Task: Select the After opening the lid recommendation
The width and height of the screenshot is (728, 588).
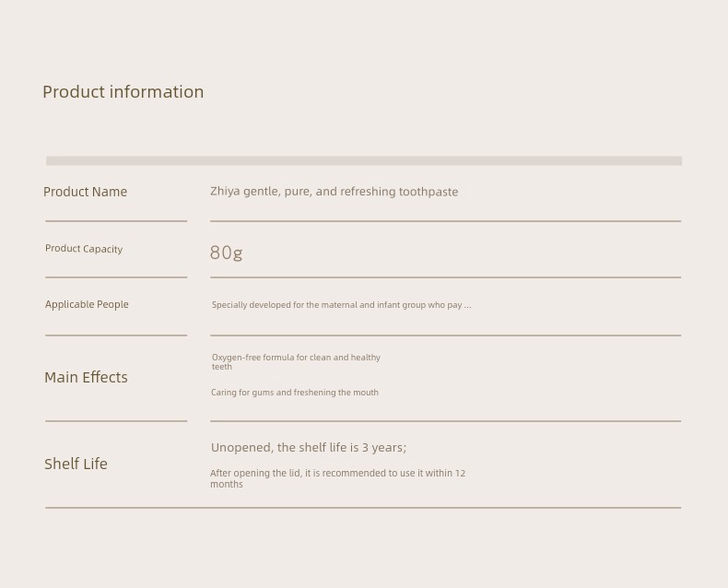Action: click(x=337, y=478)
